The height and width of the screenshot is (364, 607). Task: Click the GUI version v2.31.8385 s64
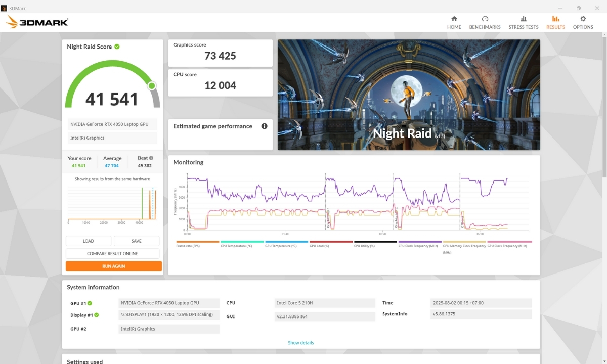(324, 317)
